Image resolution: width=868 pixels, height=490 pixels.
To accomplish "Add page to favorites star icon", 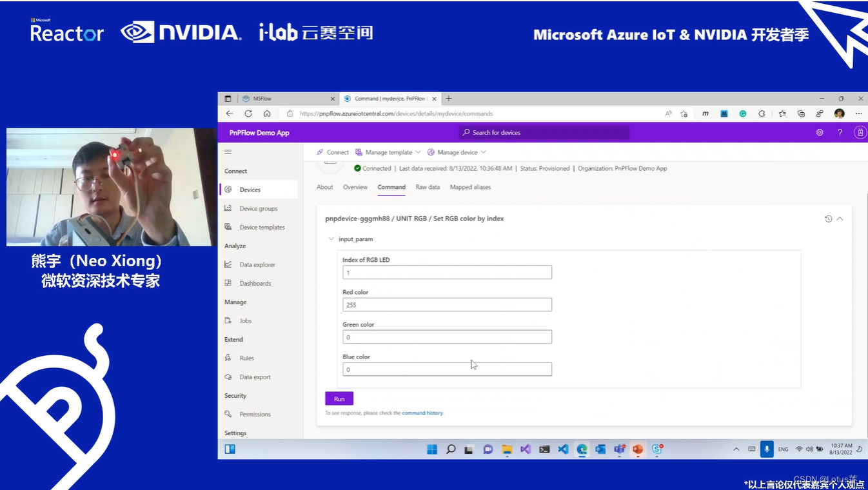I will pos(684,113).
